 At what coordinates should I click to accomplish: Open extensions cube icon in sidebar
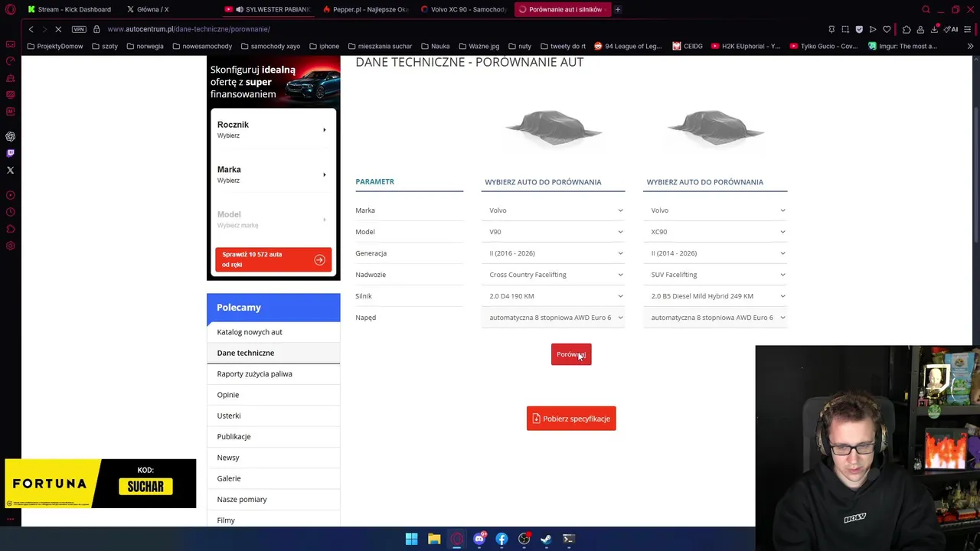pyautogui.click(x=10, y=229)
